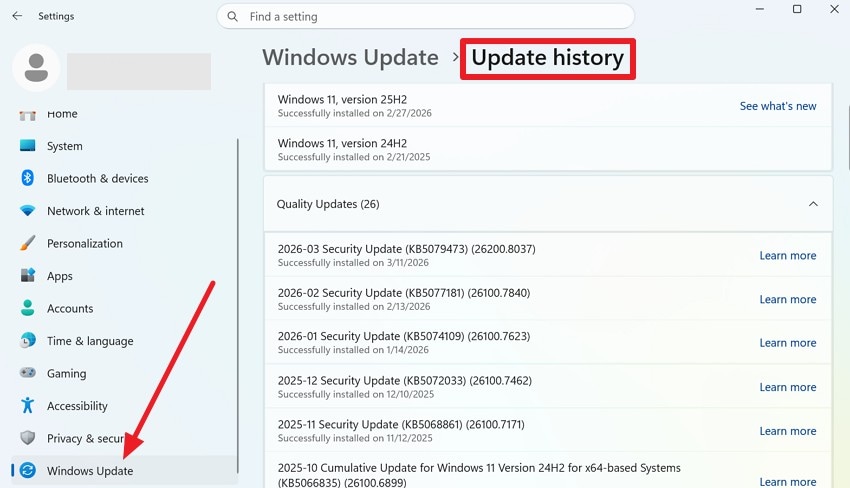Select 2026-01 Security Update row text
This screenshot has height=488, width=850.
click(x=404, y=336)
